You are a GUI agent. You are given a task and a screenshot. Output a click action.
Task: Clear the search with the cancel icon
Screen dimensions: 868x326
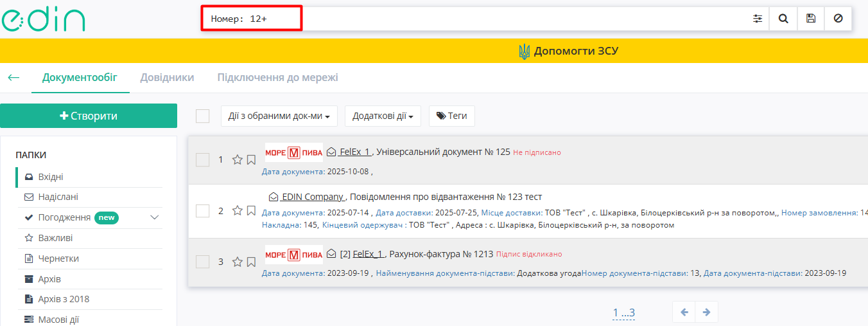click(838, 19)
